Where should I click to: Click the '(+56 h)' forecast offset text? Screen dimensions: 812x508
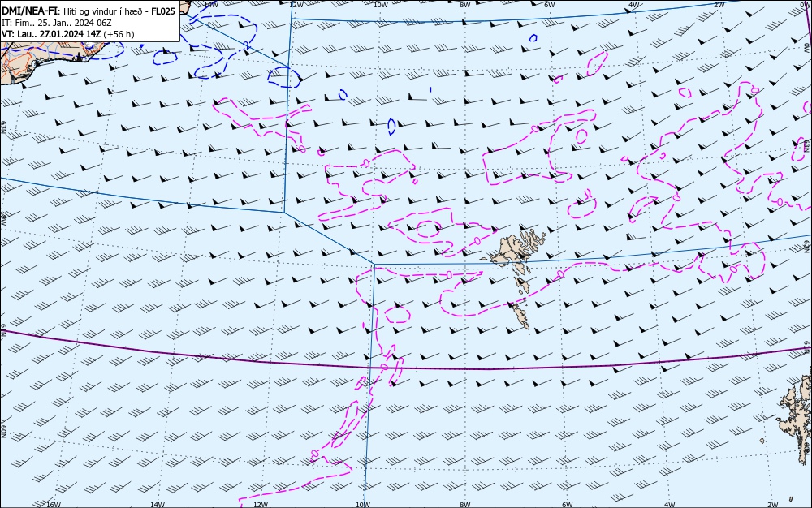pos(119,35)
